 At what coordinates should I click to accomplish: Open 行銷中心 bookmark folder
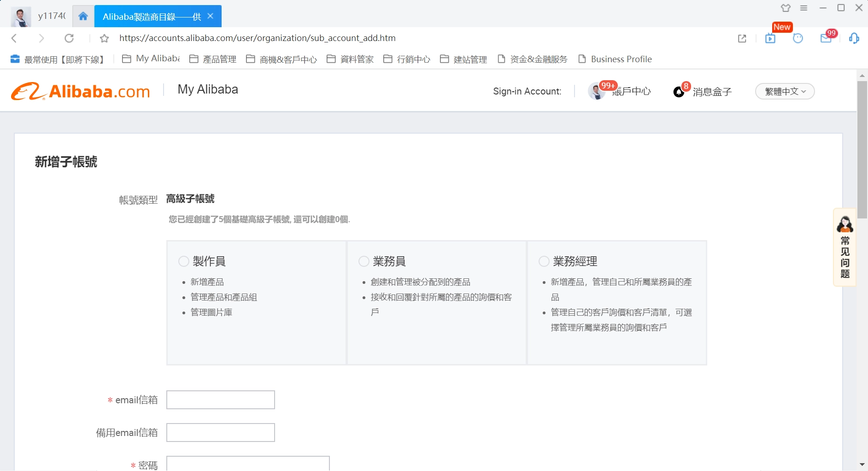coord(407,59)
